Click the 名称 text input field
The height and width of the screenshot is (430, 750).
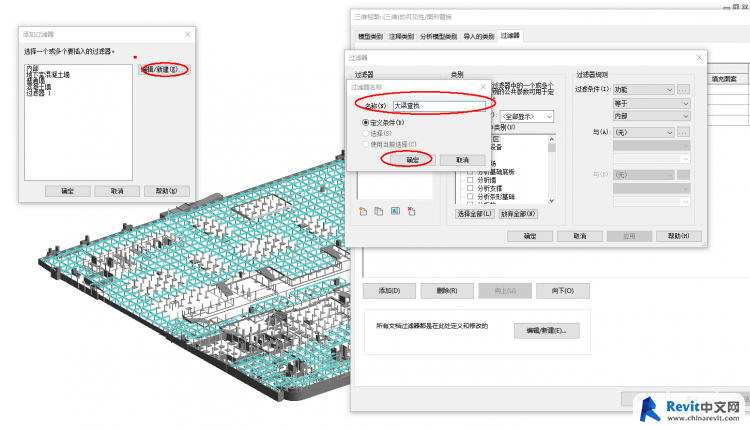[x=439, y=106]
